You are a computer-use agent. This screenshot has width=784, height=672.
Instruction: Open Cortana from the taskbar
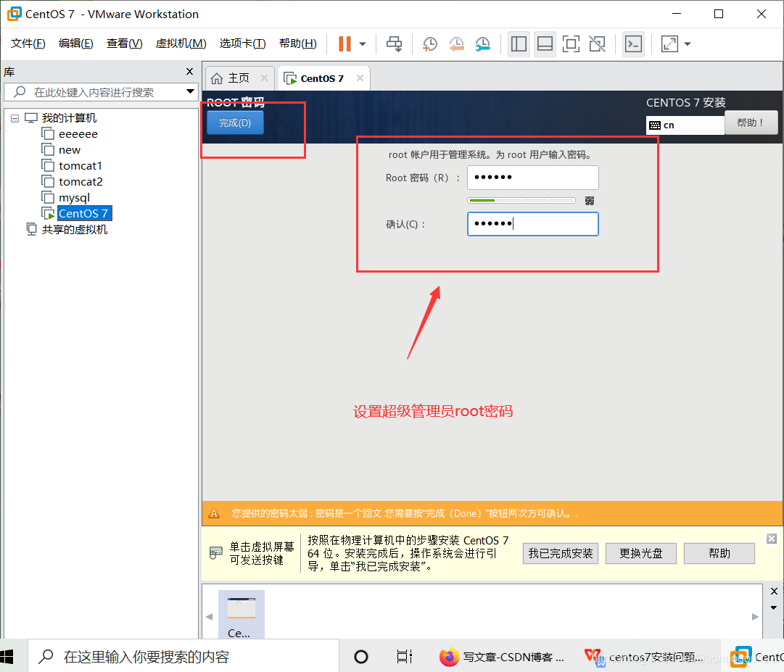coord(361,657)
